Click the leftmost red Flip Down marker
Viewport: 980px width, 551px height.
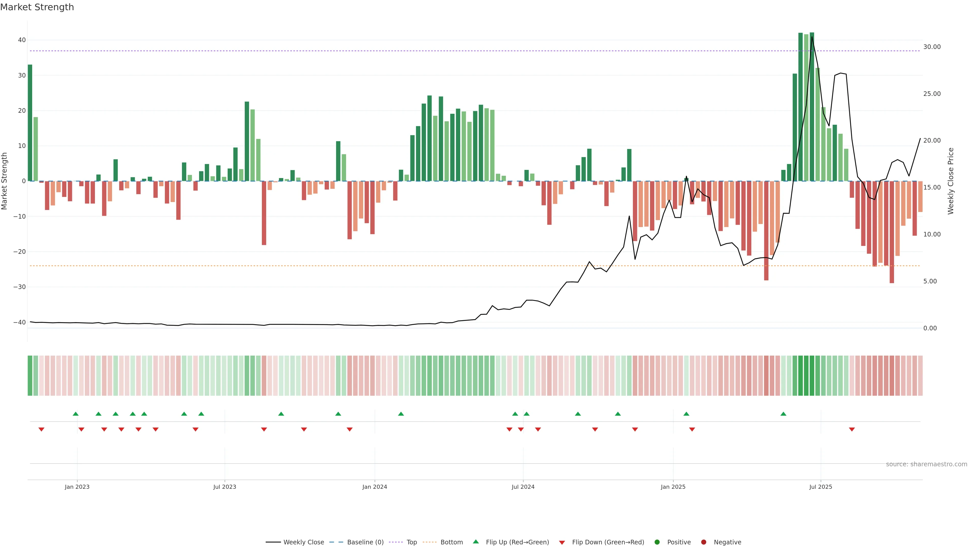tap(41, 429)
